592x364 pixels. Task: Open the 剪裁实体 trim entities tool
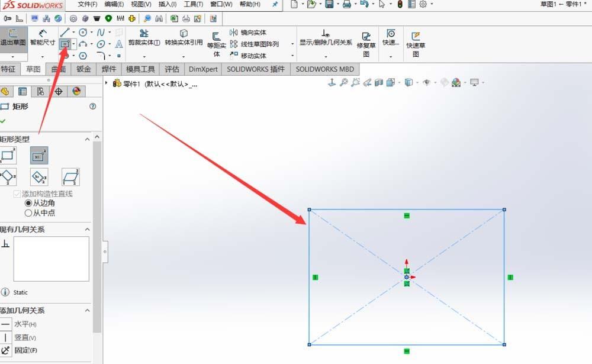(143, 40)
